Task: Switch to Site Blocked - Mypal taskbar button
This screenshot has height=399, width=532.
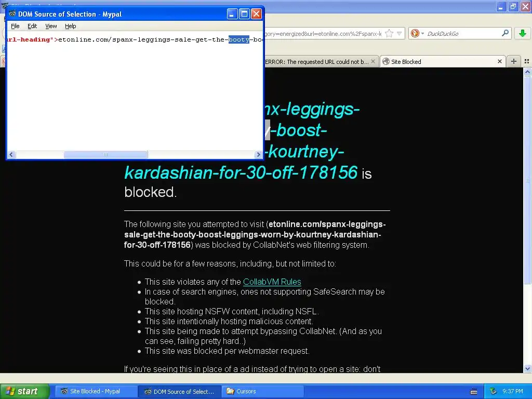Action: (95, 391)
